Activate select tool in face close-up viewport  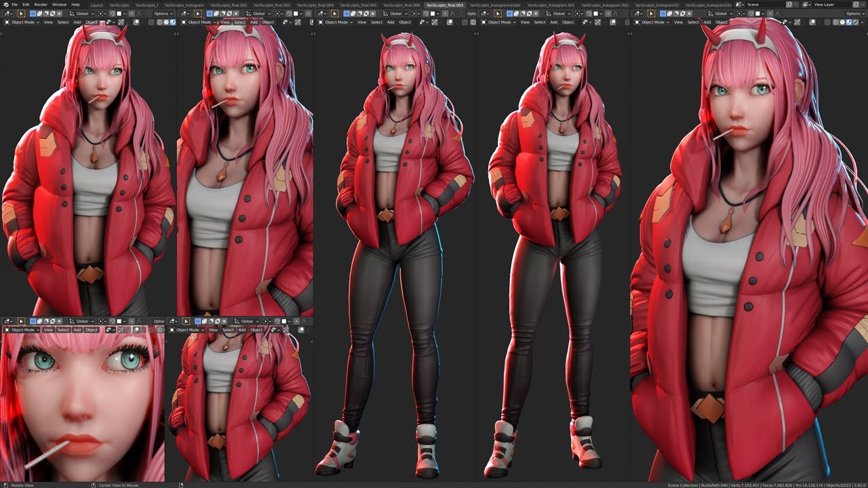coord(21,321)
